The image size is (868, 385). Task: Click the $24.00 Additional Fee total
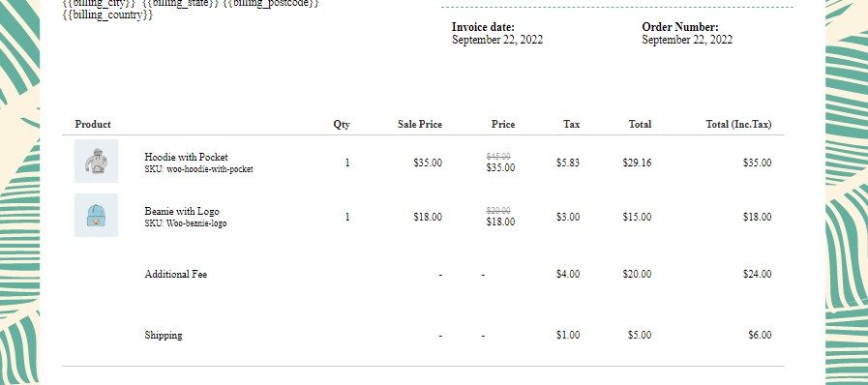(x=758, y=274)
